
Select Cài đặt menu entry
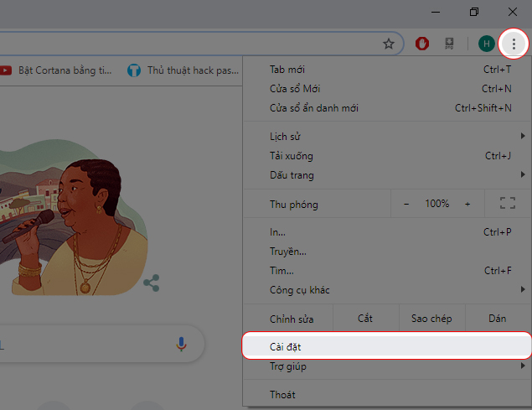[x=387, y=346]
